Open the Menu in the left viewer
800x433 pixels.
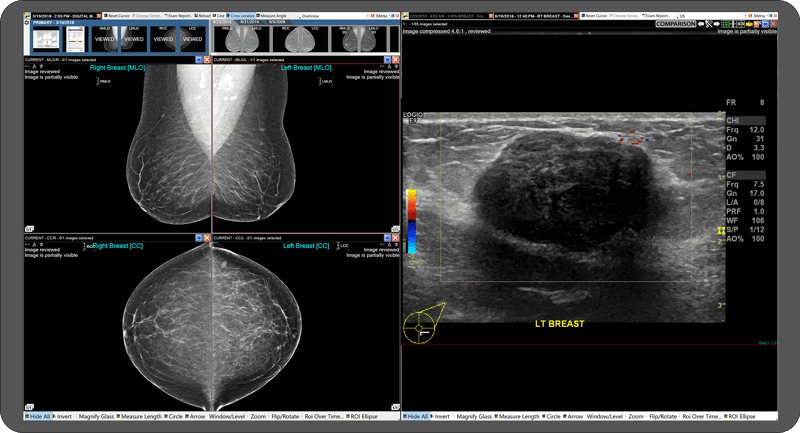(381, 16)
